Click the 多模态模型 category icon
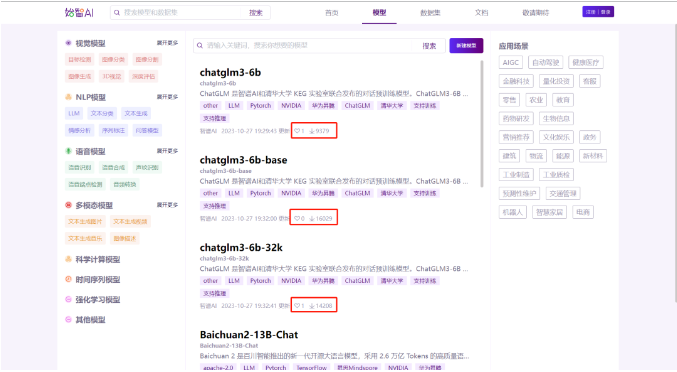The image size is (677, 372). coord(68,205)
